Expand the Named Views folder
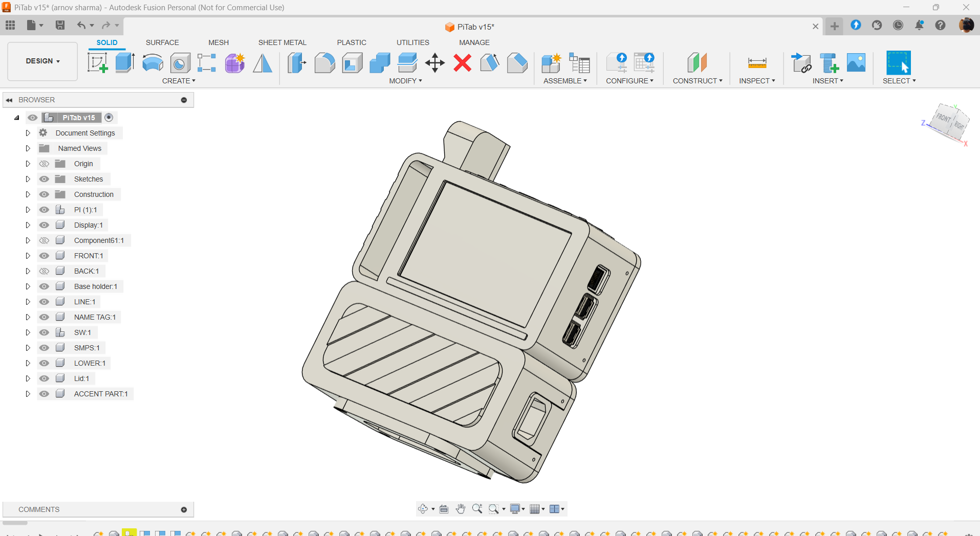Screen dimensions: 980x536 click(28, 148)
